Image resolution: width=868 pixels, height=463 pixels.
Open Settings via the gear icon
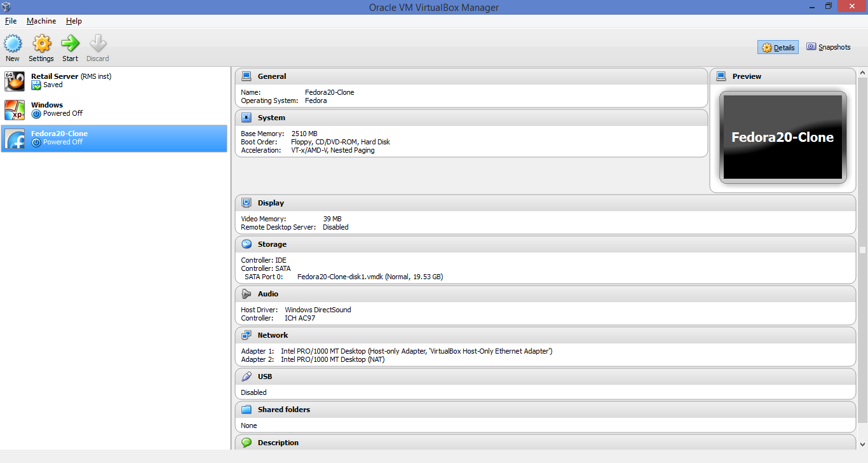point(41,44)
